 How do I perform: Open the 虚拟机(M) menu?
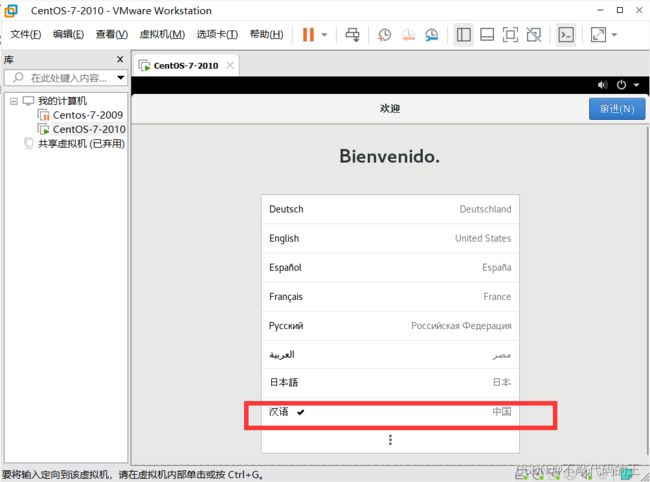click(x=162, y=34)
